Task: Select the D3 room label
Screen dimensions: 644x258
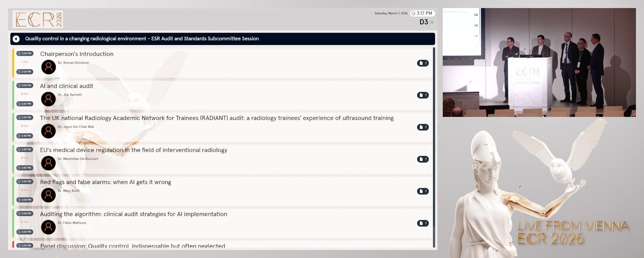Action: [x=424, y=22]
